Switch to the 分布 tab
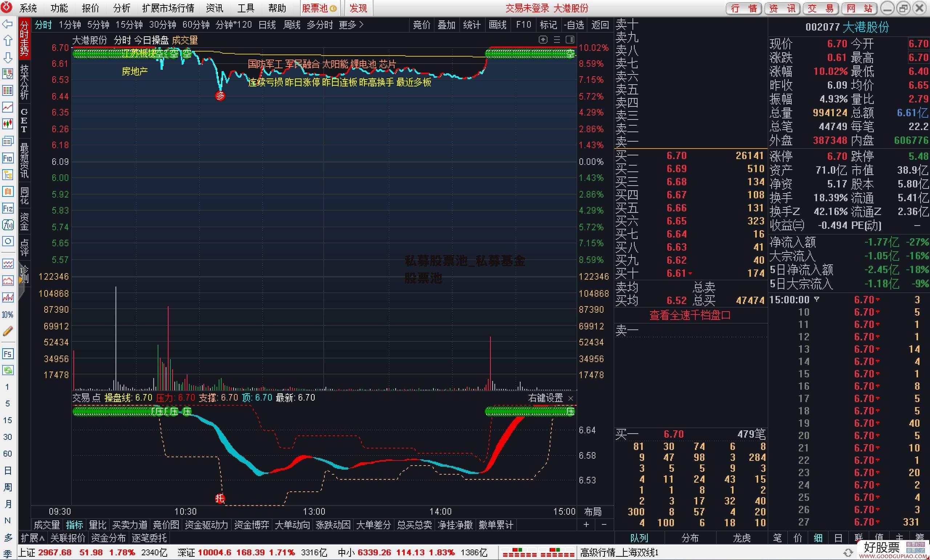Screen dimensions: 930x560 690,538
